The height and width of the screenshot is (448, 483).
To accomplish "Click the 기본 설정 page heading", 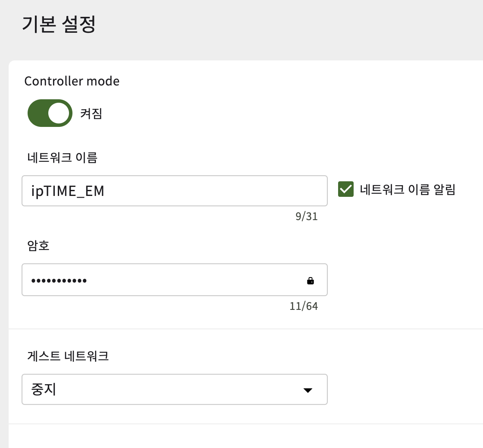I will (59, 24).
